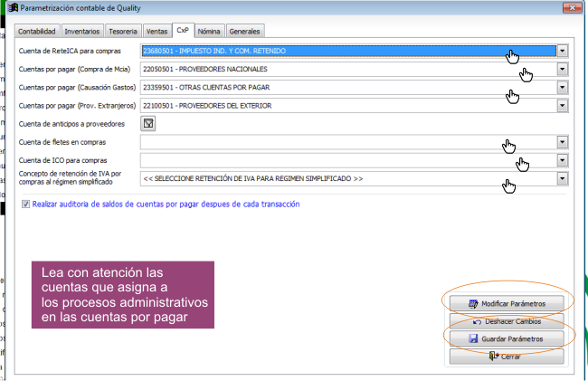
Task: Click the 'Cuenta de anticipos a proveedores' label
Action: point(71,124)
